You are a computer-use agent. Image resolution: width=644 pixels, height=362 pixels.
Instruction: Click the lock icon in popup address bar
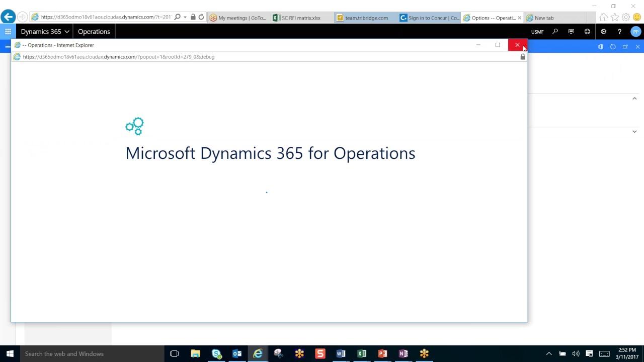[523, 57]
